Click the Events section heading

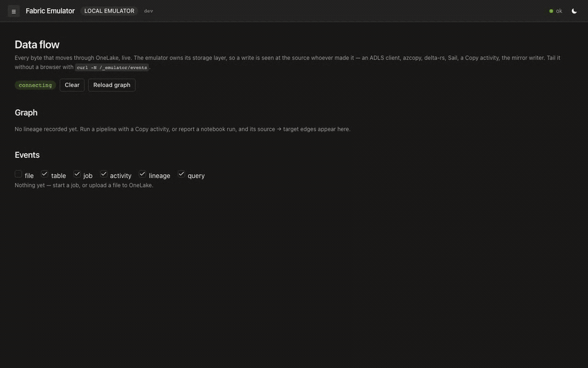coord(27,155)
